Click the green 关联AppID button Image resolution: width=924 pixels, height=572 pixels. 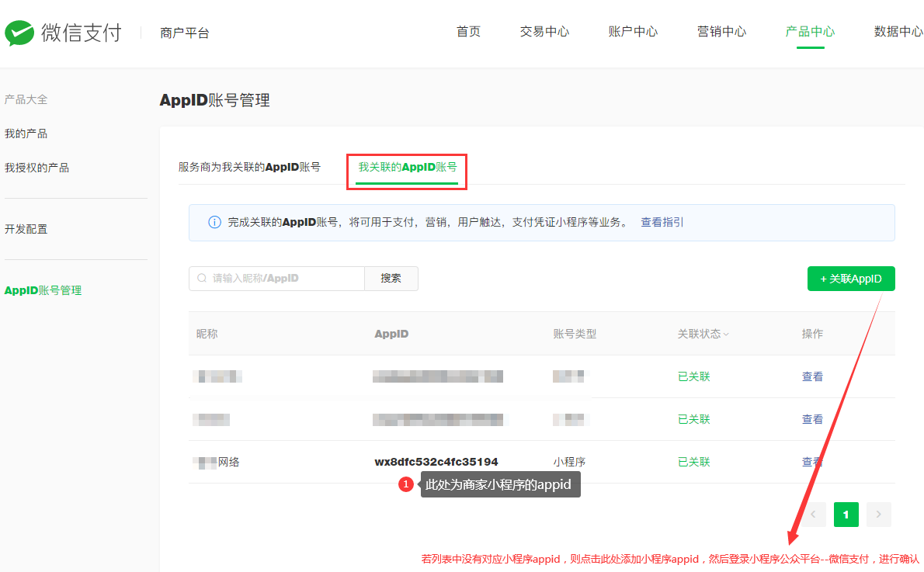click(x=851, y=279)
